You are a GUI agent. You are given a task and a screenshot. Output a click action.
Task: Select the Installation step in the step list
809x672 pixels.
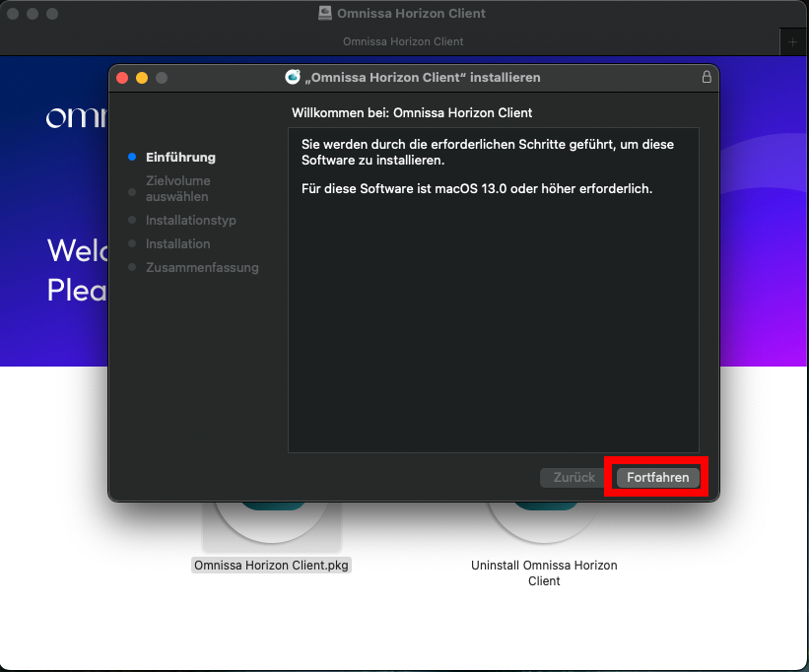(x=177, y=243)
